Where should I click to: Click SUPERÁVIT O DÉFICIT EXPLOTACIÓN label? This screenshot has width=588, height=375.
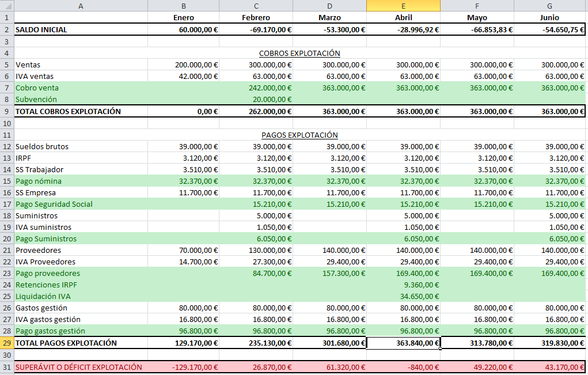tap(79, 367)
